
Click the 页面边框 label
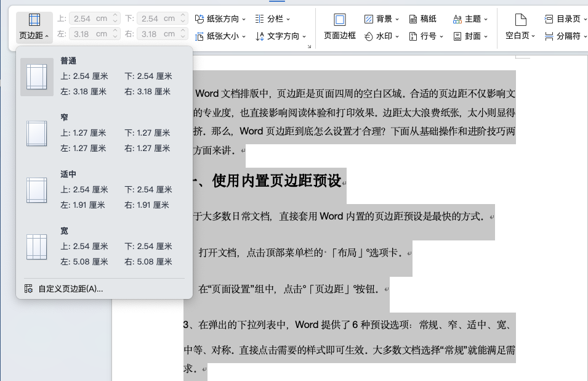340,36
